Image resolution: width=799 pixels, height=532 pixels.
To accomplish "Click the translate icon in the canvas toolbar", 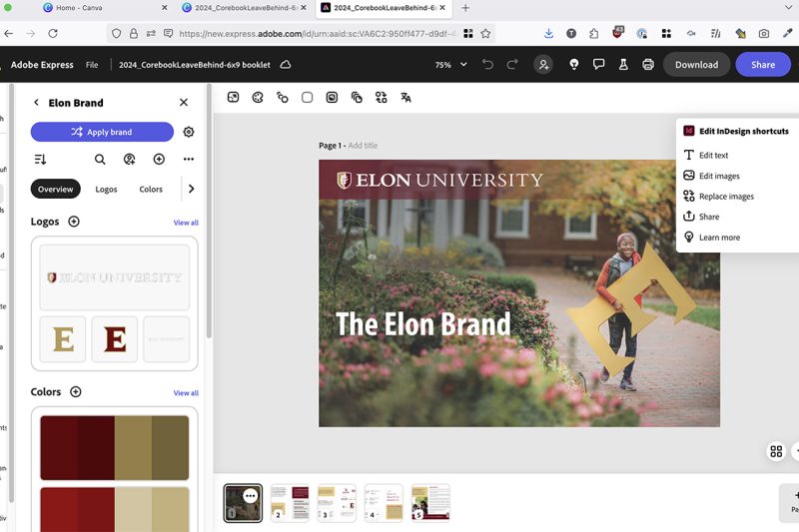I will 405,98.
